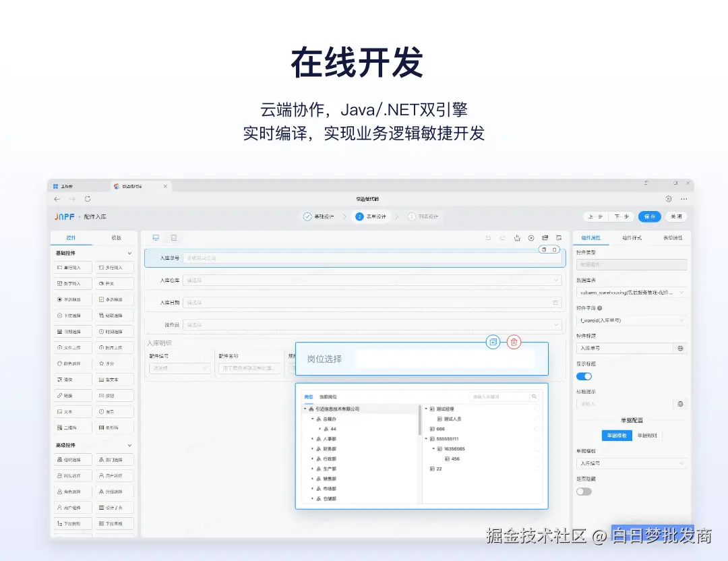Viewport: 728px width, 561px height.
Task: Select radio circle for 测试经理 row
Action: click(x=537, y=409)
